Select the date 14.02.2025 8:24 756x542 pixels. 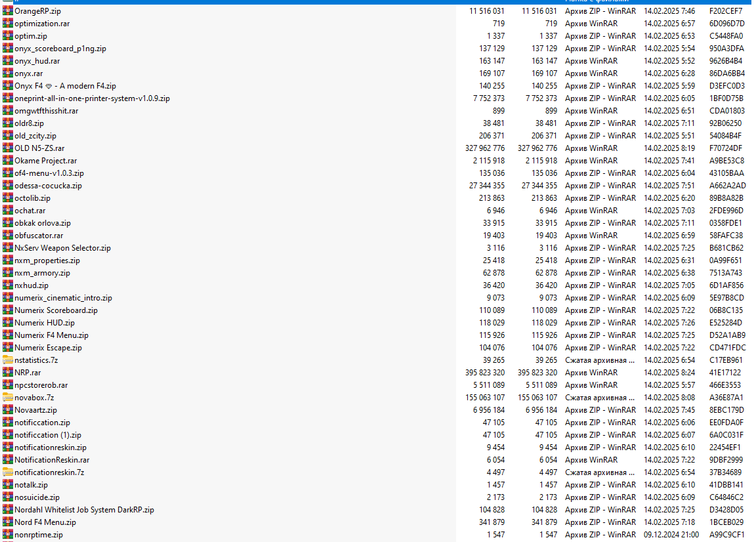[x=669, y=373]
